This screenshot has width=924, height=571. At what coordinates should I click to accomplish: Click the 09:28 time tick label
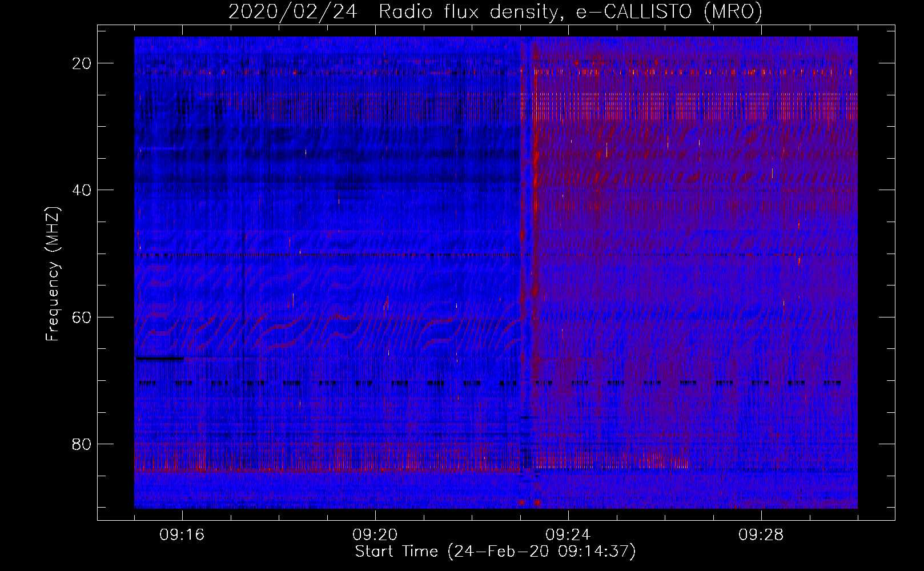[761, 534]
